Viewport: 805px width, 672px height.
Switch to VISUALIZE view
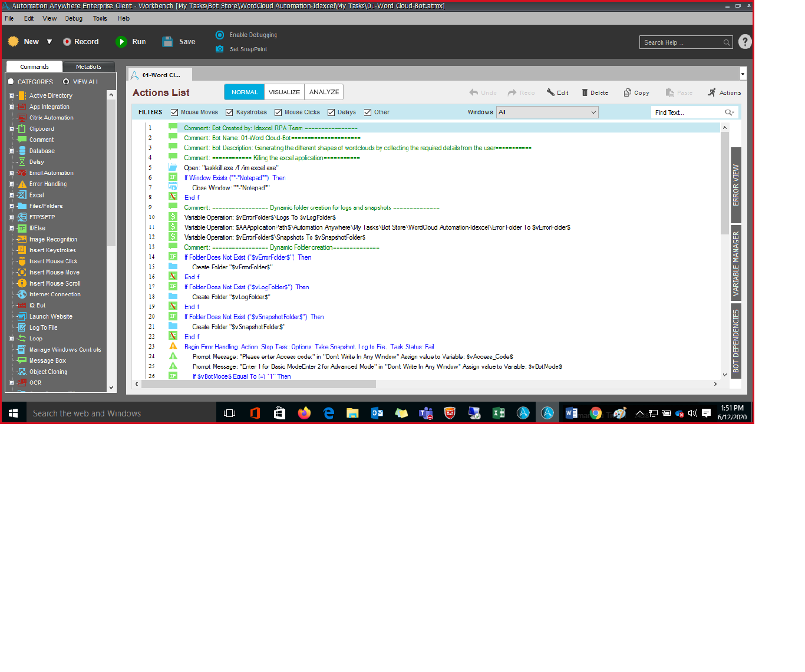click(284, 92)
